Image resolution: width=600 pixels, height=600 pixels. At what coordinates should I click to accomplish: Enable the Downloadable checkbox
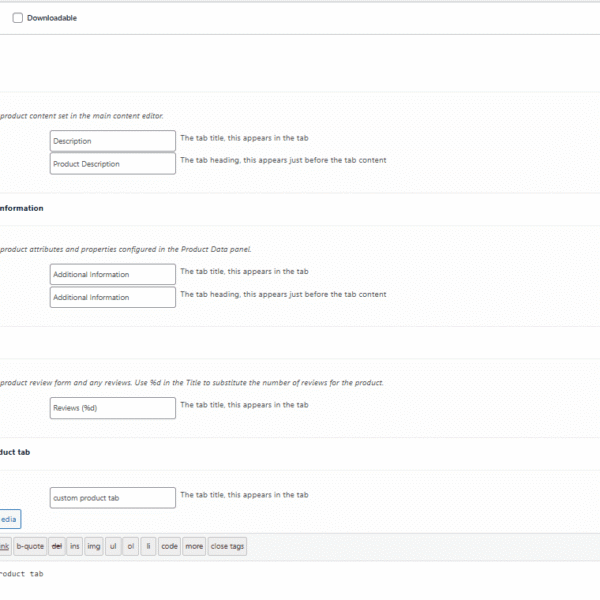[18, 18]
